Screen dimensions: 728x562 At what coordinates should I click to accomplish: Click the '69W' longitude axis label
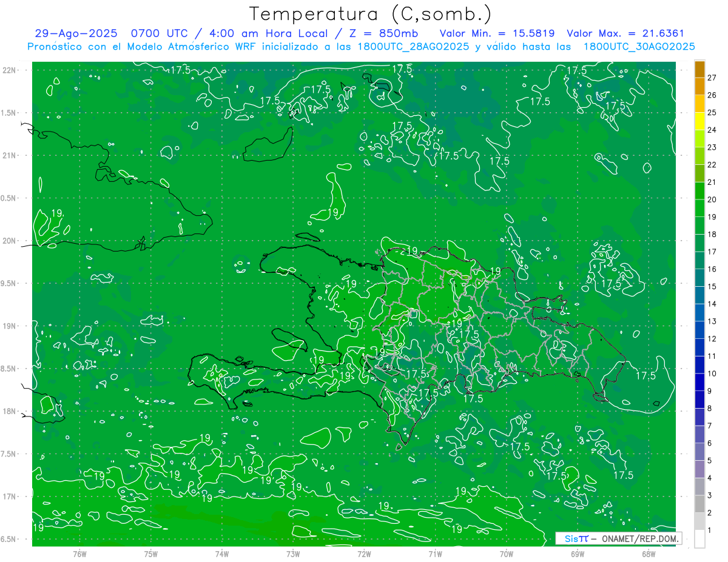click(x=578, y=554)
